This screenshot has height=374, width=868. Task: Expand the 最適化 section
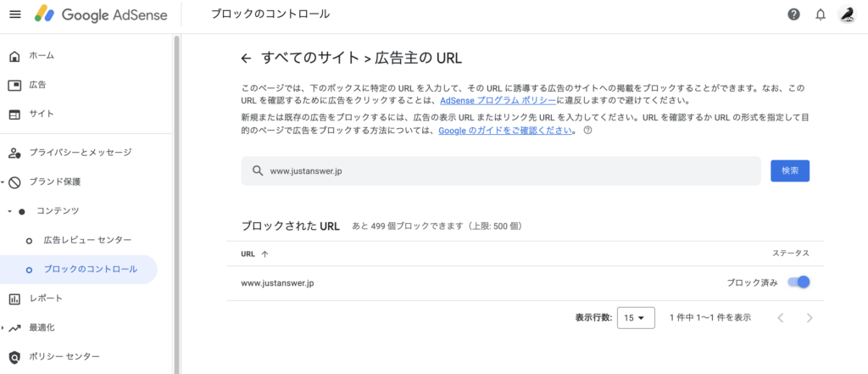pyautogui.click(x=3, y=327)
